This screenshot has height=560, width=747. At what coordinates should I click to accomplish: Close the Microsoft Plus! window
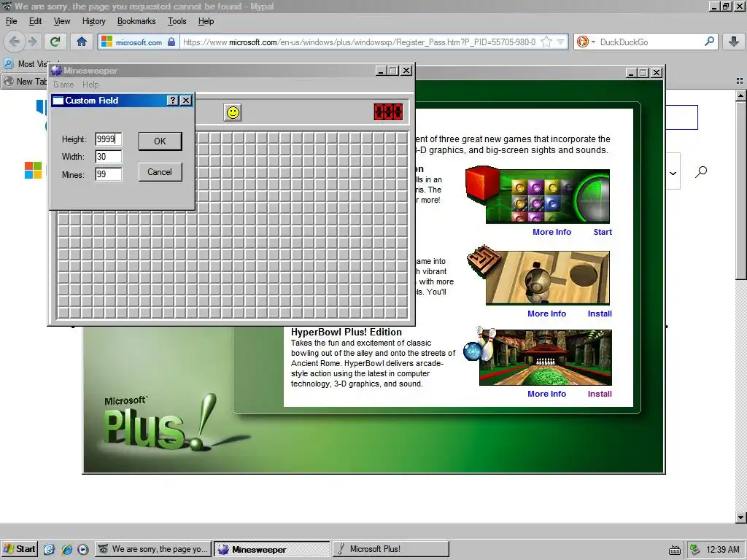(657, 72)
